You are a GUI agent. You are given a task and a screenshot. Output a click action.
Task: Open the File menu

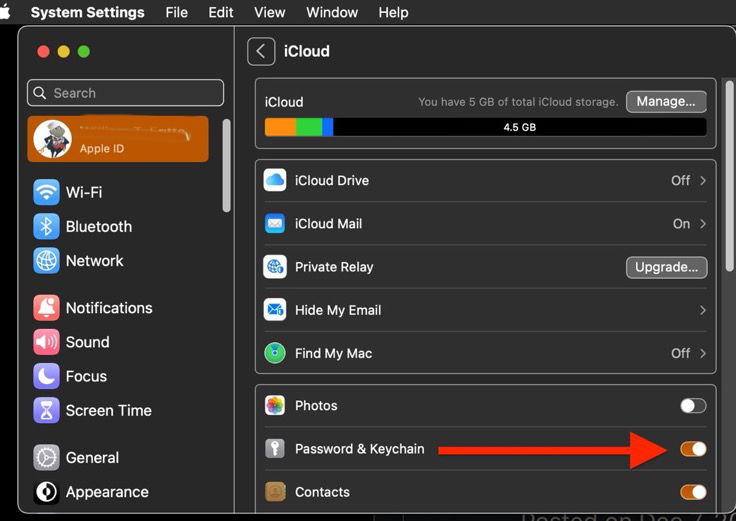click(x=176, y=12)
